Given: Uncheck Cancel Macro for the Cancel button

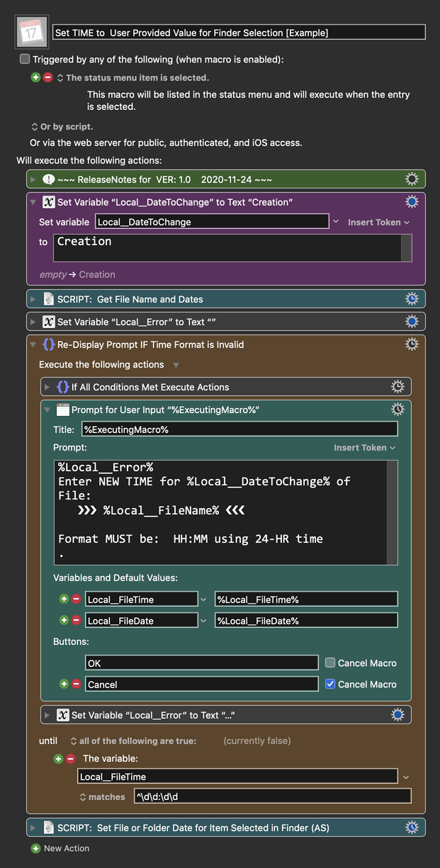Looking at the screenshot, I should coord(330,684).
